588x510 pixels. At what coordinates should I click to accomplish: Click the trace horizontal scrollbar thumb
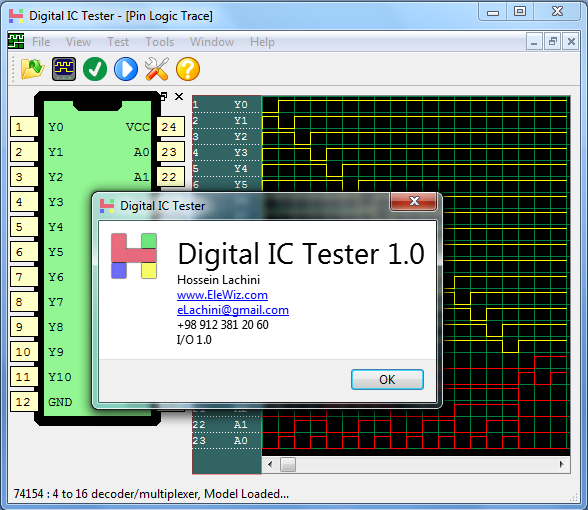pos(288,465)
